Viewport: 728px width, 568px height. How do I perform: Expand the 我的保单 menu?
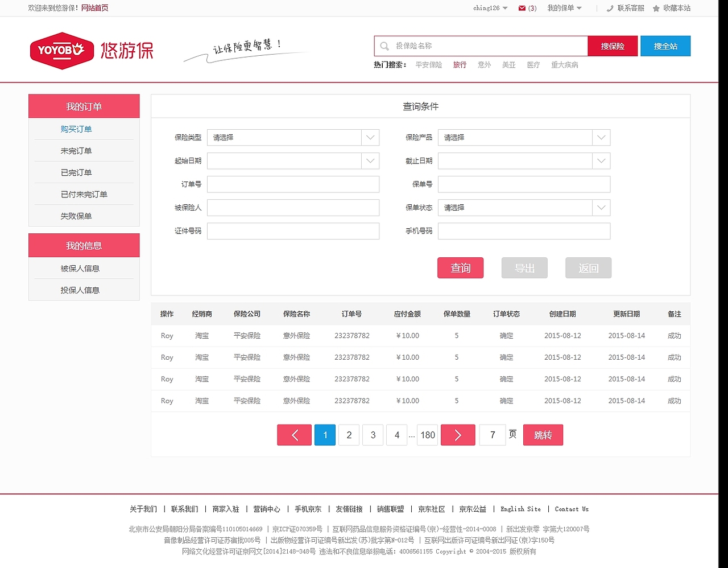565,8
